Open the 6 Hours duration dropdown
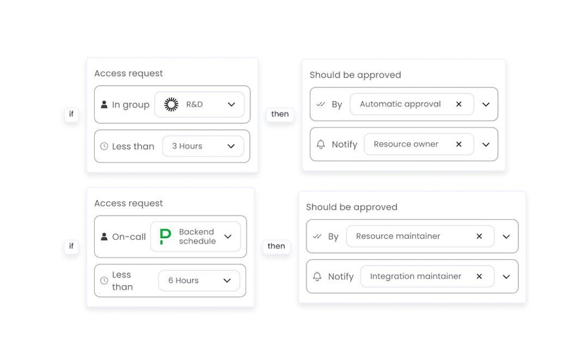588x364 pixels. pyautogui.click(x=227, y=281)
